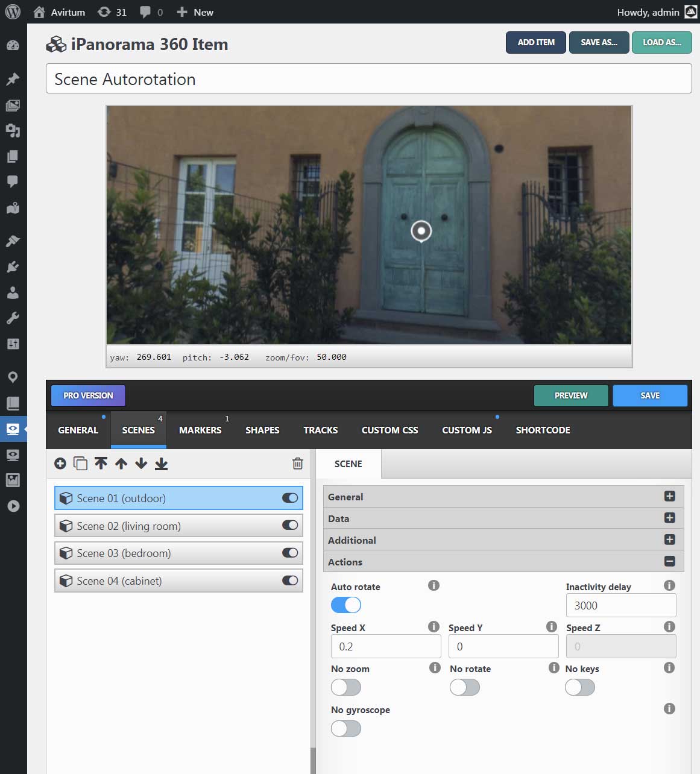Image resolution: width=700 pixels, height=774 pixels.
Task: Open Users in the sidebar
Action: coord(13,292)
